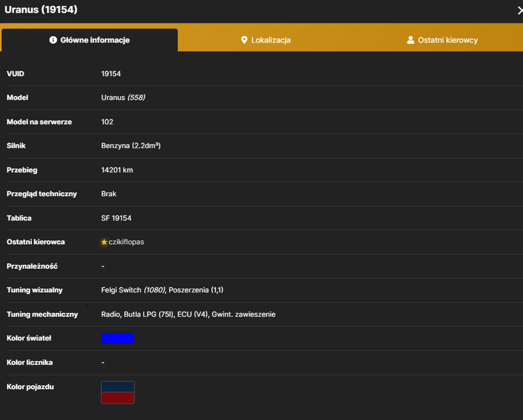Click the Tuning mechaniczny row label

point(43,314)
